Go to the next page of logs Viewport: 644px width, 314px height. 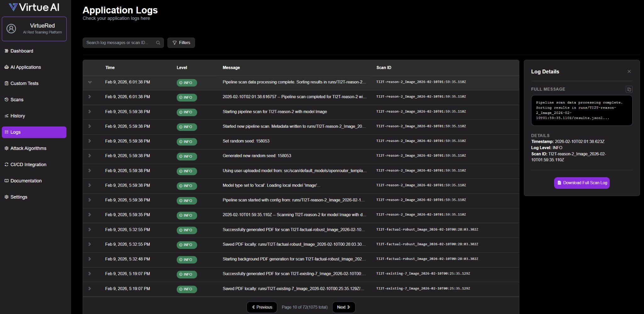343,307
